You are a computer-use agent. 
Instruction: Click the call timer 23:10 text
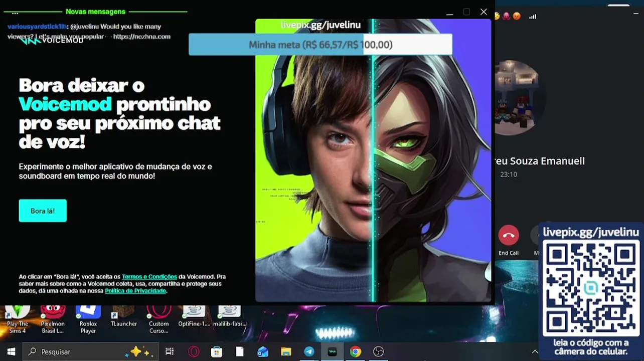509,174
